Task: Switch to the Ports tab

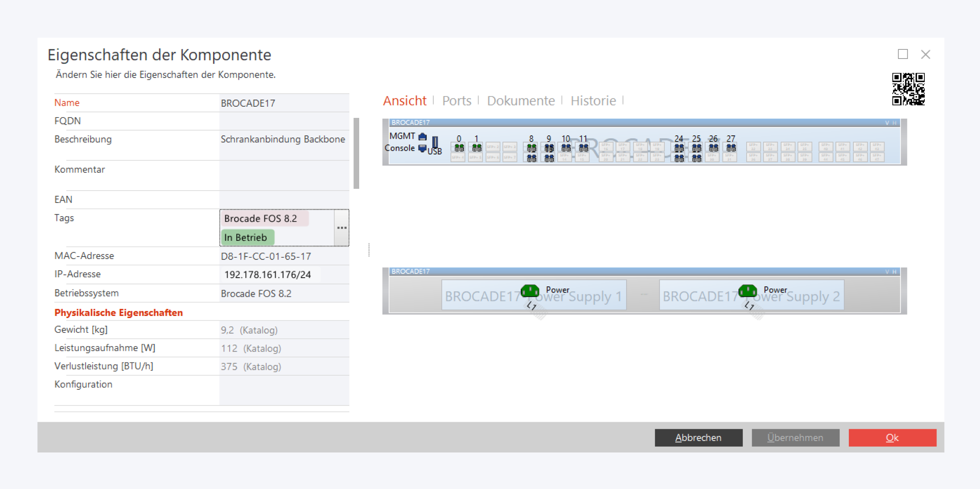Action: (456, 101)
